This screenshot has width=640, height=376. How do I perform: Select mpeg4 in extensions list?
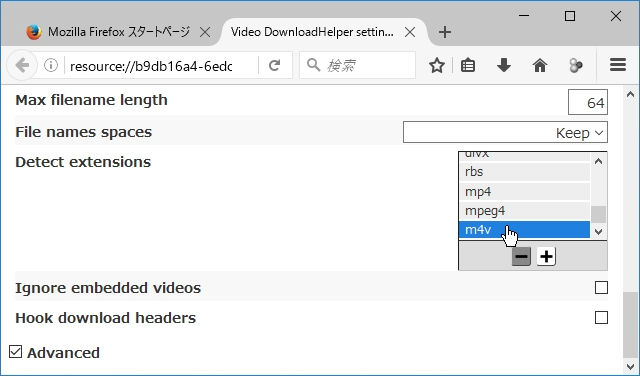click(524, 211)
